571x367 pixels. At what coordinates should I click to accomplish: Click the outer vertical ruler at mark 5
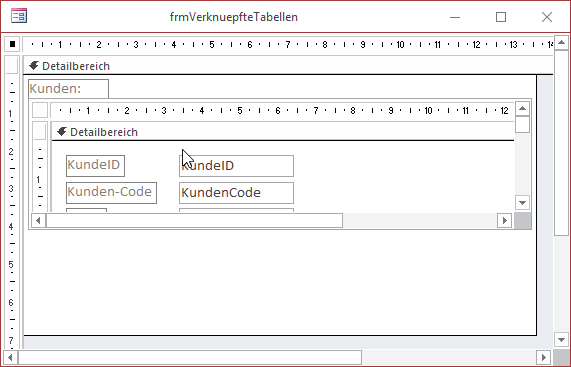point(11,264)
